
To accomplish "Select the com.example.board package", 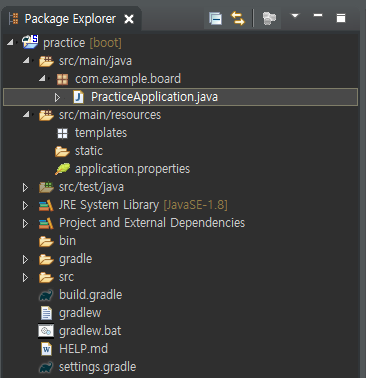I will (128, 79).
